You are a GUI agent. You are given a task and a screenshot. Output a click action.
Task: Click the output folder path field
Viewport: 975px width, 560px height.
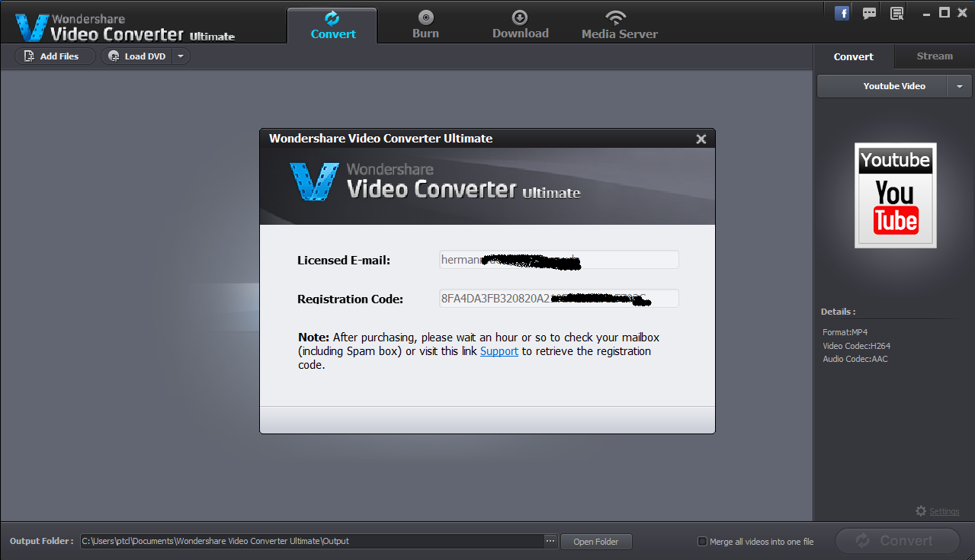click(312, 541)
